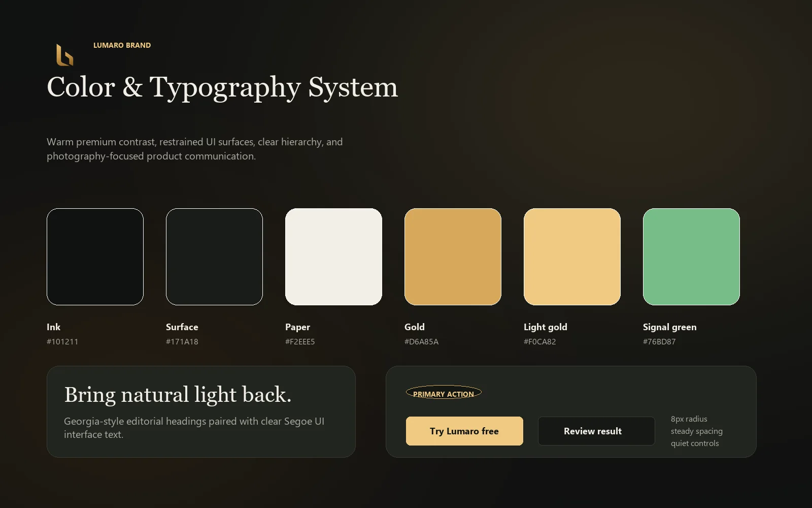Click the Review result button
The height and width of the screenshot is (508, 812).
tap(596, 431)
